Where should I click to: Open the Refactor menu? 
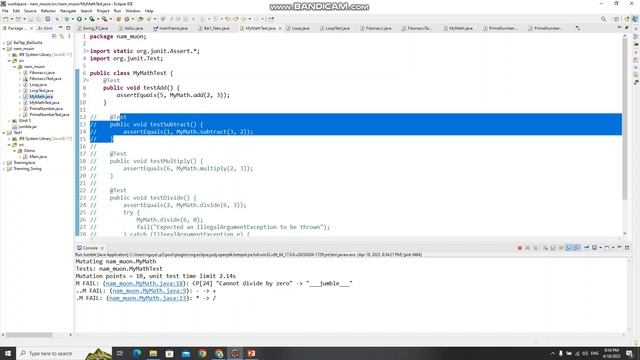pyautogui.click(x=48, y=11)
